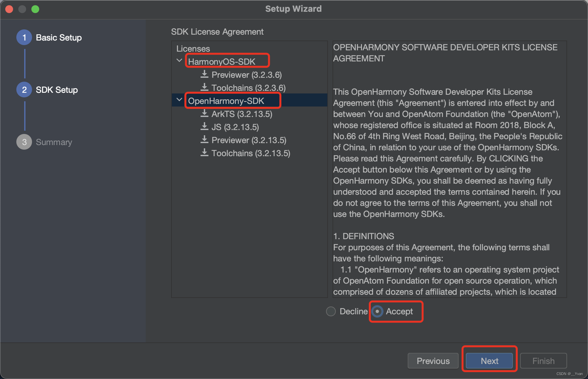The height and width of the screenshot is (379, 588).
Task: Click download icon beside Previewer (3.2.13.5)
Action: [204, 140]
